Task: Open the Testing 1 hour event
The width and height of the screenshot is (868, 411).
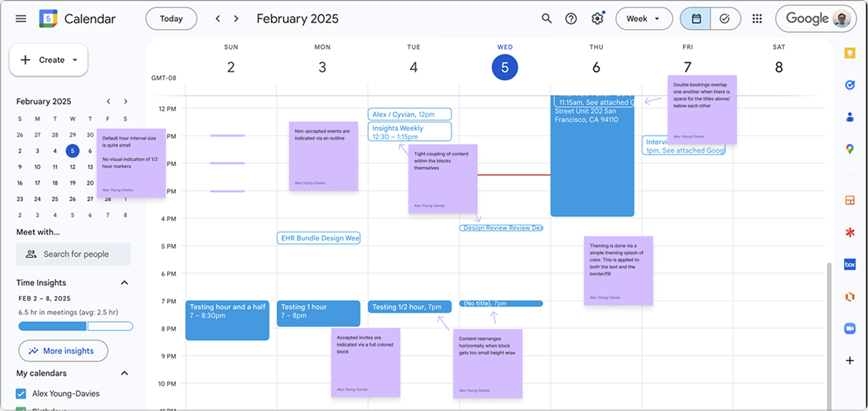Action: (x=318, y=314)
